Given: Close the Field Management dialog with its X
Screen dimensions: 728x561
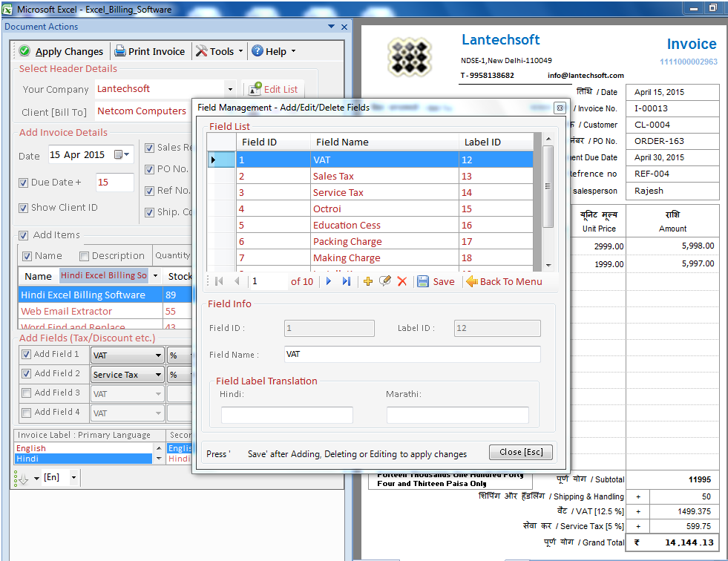Looking at the screenshot, I should 560,108.
